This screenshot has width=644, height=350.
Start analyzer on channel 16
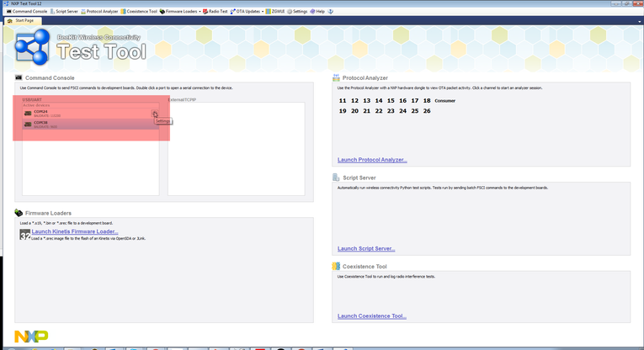click(x=403, y=100)
